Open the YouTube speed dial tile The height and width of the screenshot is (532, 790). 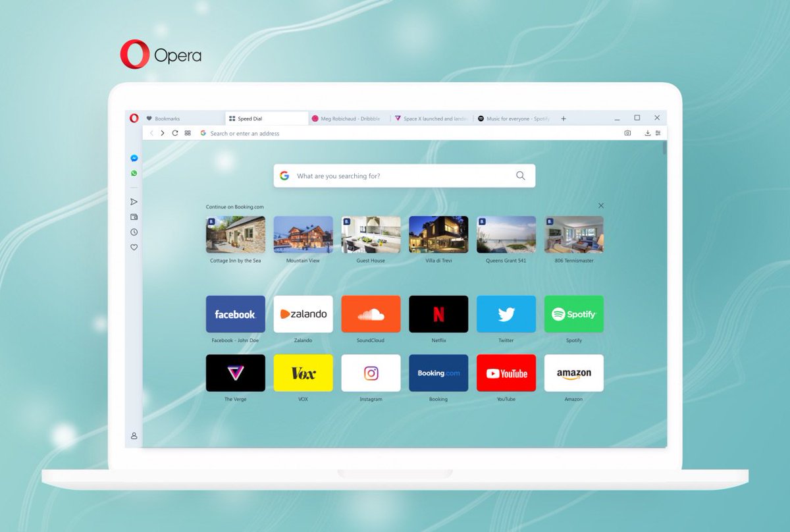(506, 373)
